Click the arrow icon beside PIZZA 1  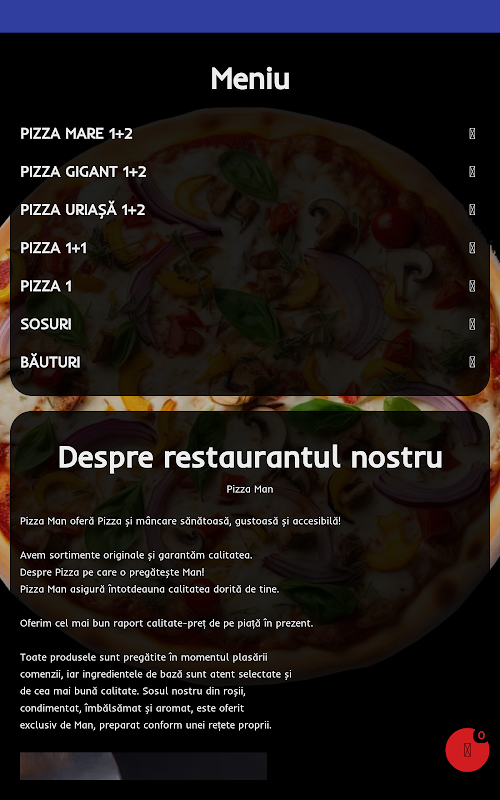(x=472, y=286)
